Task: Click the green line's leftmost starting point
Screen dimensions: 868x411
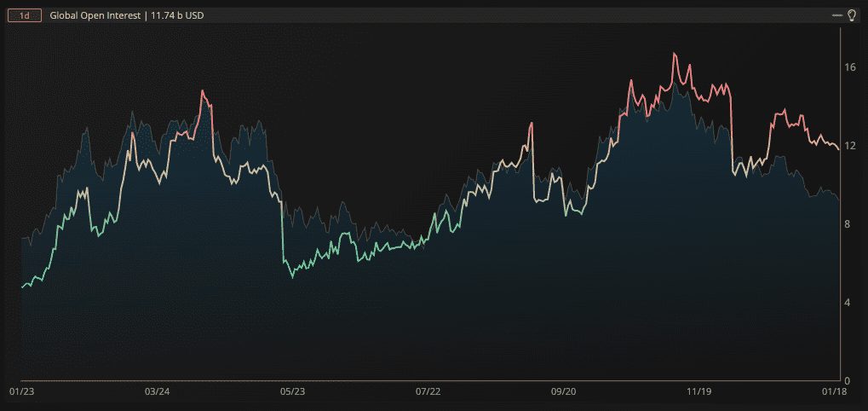Action: tap(22, 287)
